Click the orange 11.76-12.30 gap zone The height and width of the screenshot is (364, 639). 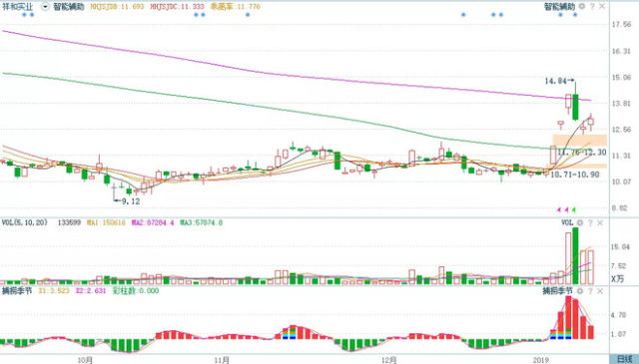tap(579, 140)
